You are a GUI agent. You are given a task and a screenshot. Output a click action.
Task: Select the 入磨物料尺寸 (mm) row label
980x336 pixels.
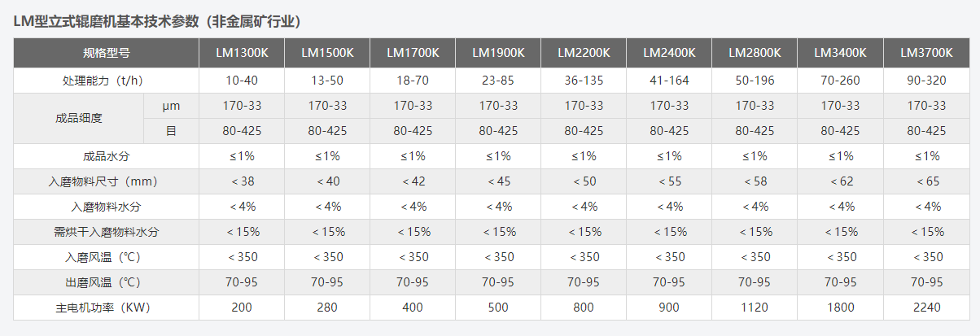107,181
